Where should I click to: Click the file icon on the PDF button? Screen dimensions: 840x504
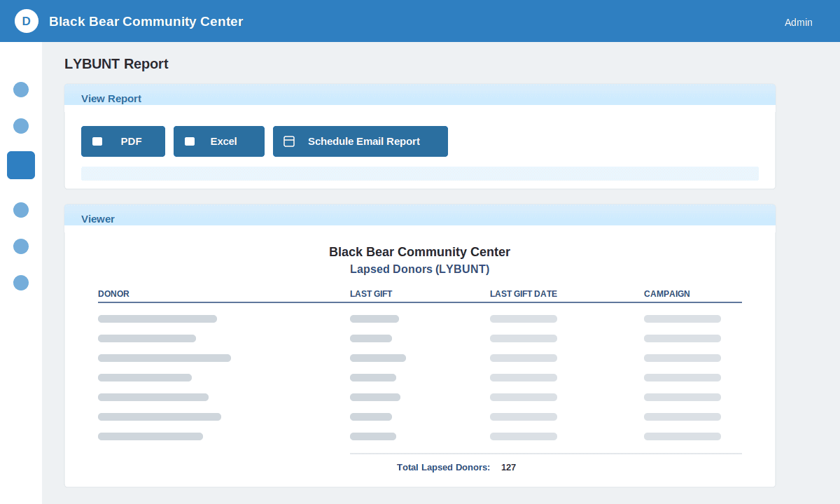[x=97, y=141]
